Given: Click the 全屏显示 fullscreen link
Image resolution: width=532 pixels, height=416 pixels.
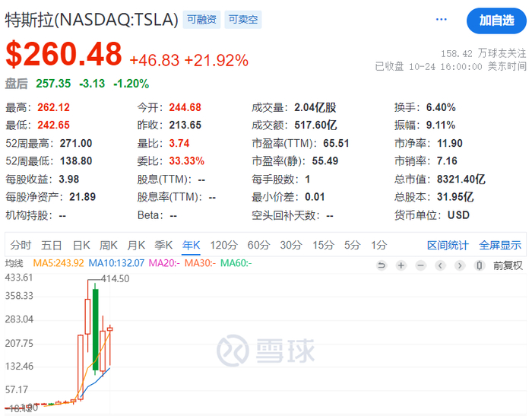Looking at the screenshot, I should pyautogui.click(x=500, y=245).
